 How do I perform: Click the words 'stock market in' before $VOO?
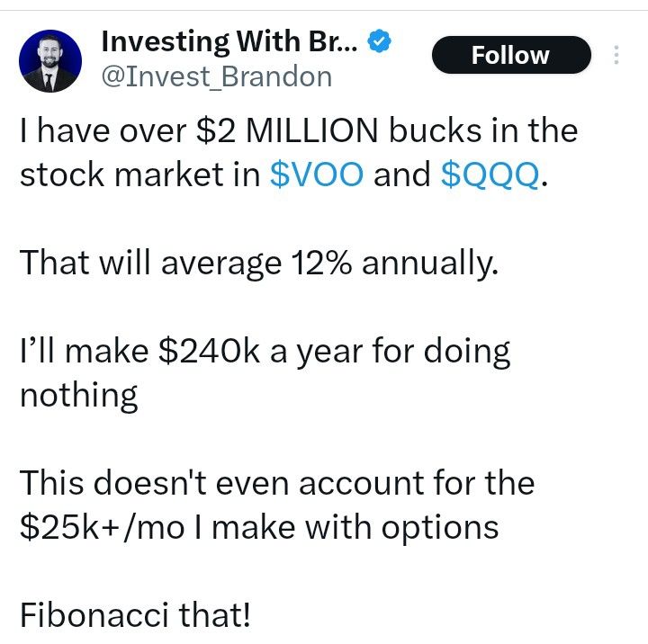(x=139, y=174)
